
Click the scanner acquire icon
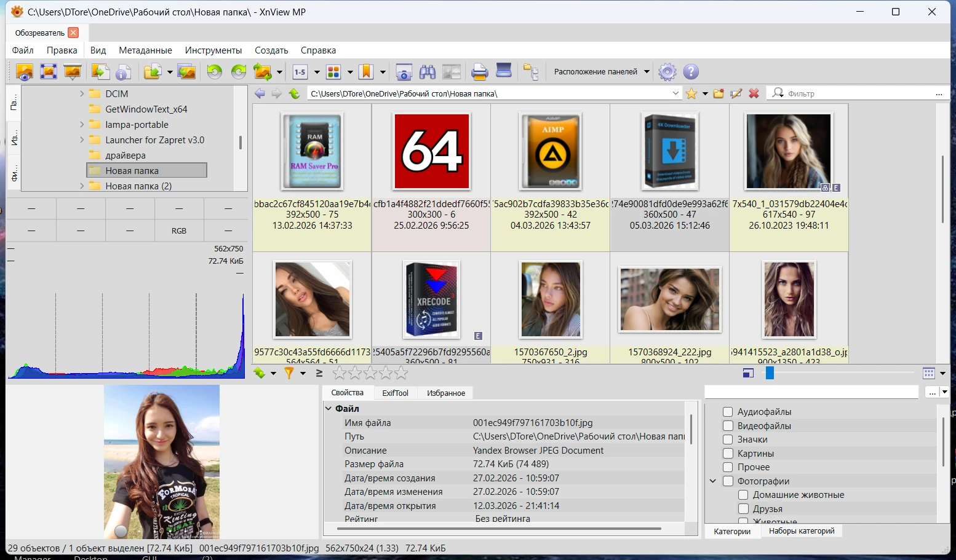[x=504, y=71]
